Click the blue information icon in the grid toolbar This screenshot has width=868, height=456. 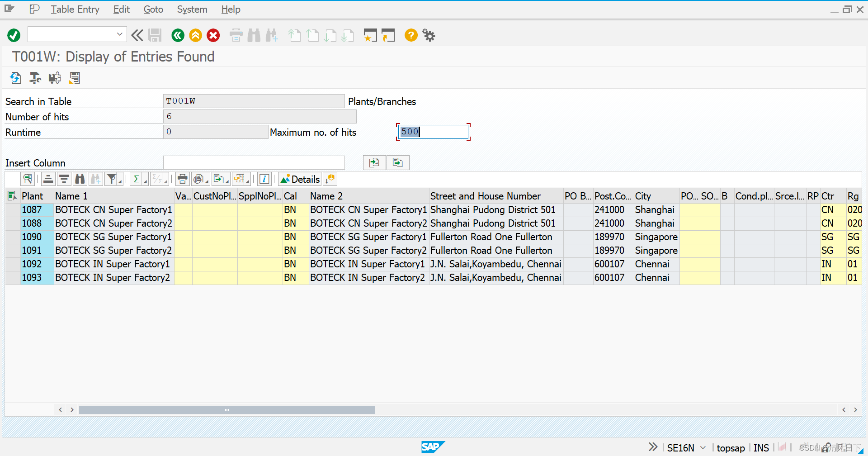264,179
